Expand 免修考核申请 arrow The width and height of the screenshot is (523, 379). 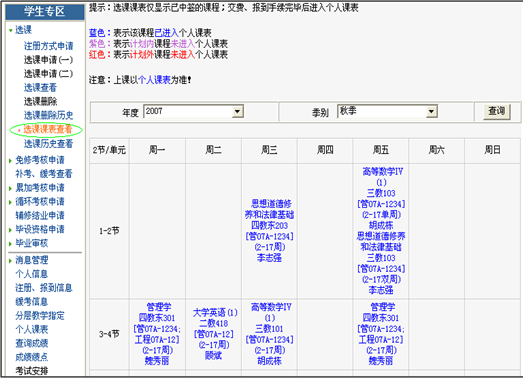(11, 160)
